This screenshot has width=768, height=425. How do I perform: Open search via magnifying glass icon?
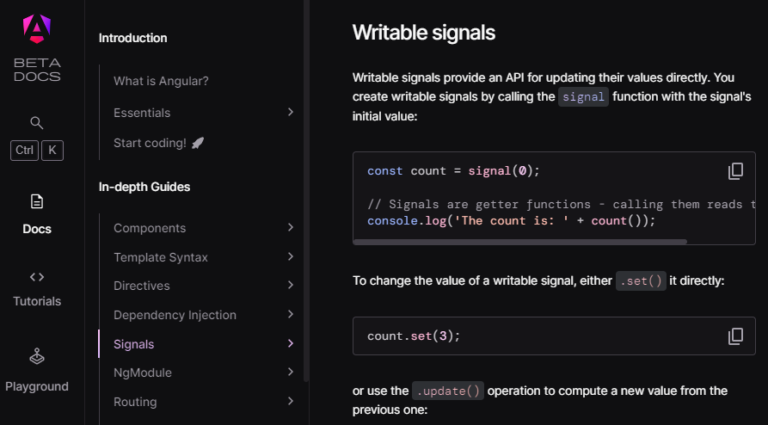click(x=37, y=123)
